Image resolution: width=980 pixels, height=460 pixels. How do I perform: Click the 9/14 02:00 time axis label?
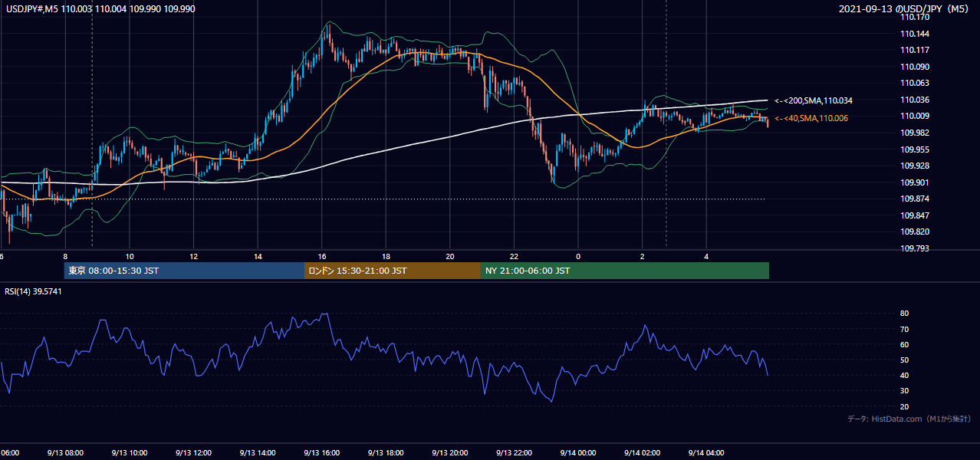tap(642, 453)
